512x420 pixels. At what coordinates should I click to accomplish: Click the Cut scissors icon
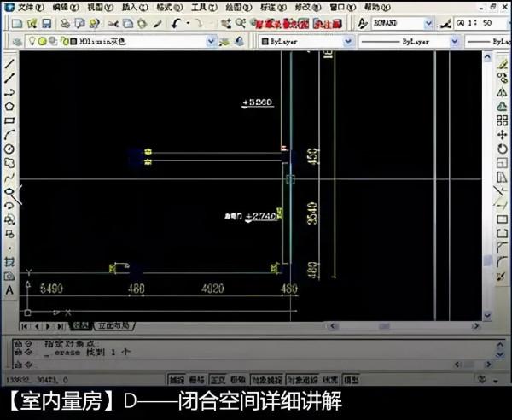tap(113, 24)
